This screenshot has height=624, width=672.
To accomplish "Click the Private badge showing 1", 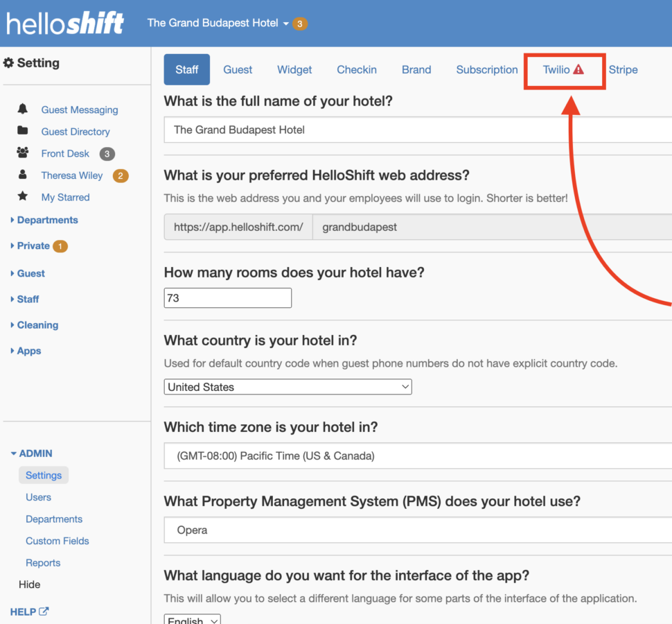I will coord(60,246).
